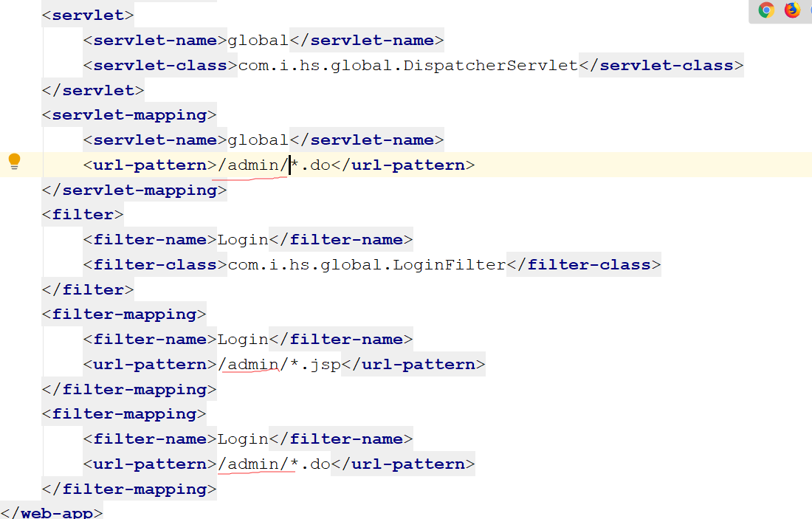Click the opening <servlet-class> tag
Image resolution: width=812 pixels, height=519 pixels.
160,65
